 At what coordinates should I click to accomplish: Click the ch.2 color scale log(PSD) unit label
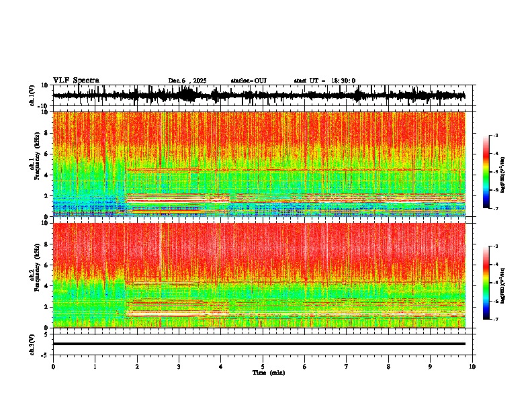[502, 286]
